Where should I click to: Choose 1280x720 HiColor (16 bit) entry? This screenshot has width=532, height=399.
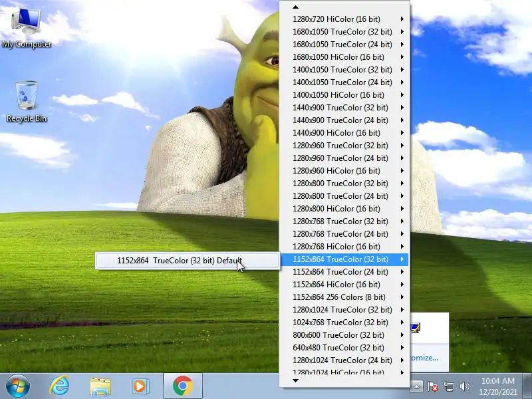point(344,19)
